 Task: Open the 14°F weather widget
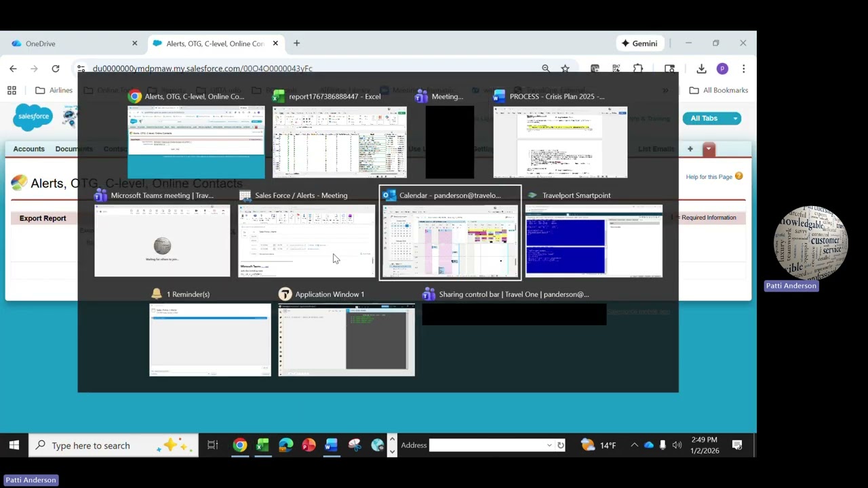click(x=599, y=445)
